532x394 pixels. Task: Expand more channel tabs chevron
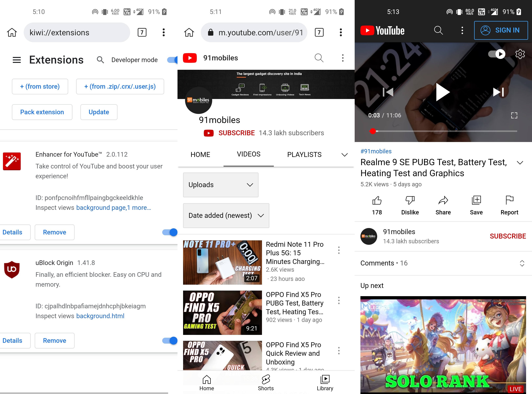pyautogui.click(x=344, y=155)
